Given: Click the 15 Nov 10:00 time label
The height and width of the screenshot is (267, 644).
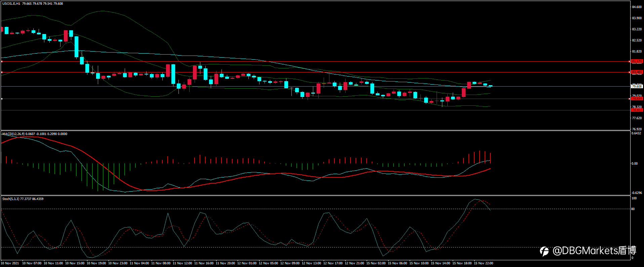Looking at the screenshot, I should pos(419,263).
